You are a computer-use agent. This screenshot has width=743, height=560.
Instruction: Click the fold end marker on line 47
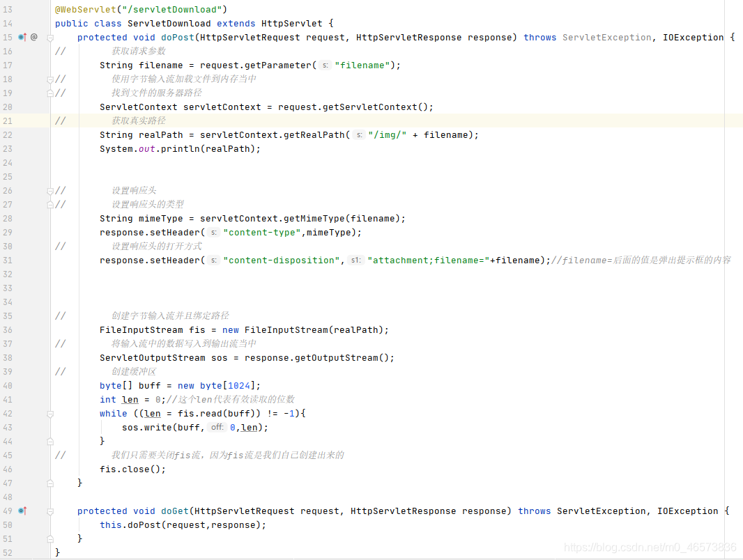[50, 483]
